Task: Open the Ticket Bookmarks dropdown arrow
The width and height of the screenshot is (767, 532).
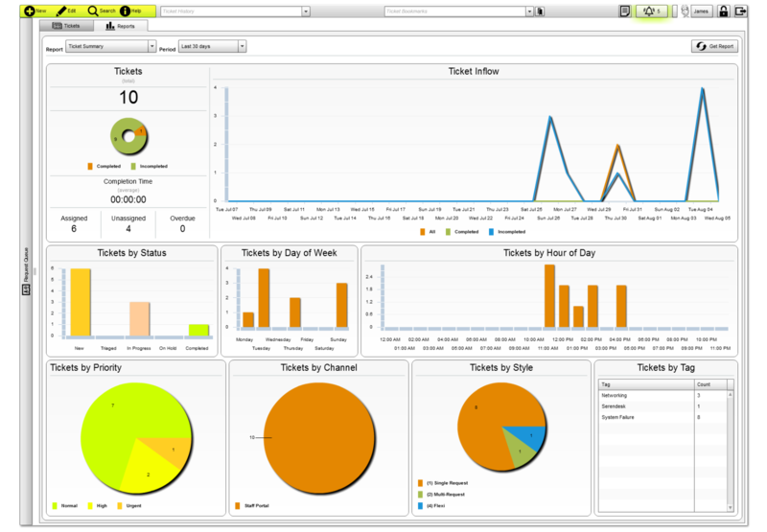Action: pyautogui.click(x=529, y=12)
